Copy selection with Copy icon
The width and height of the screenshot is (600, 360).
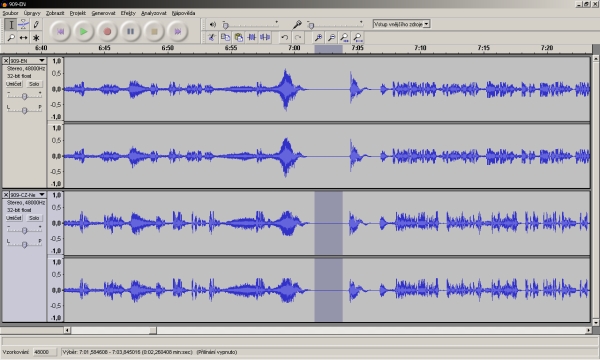coord(225,37)
